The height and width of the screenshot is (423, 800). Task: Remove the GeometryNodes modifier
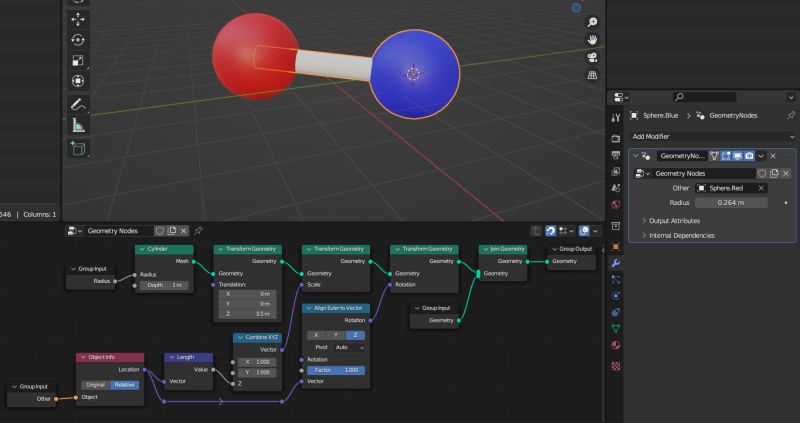pyautogui.click(x=773, y=156)
